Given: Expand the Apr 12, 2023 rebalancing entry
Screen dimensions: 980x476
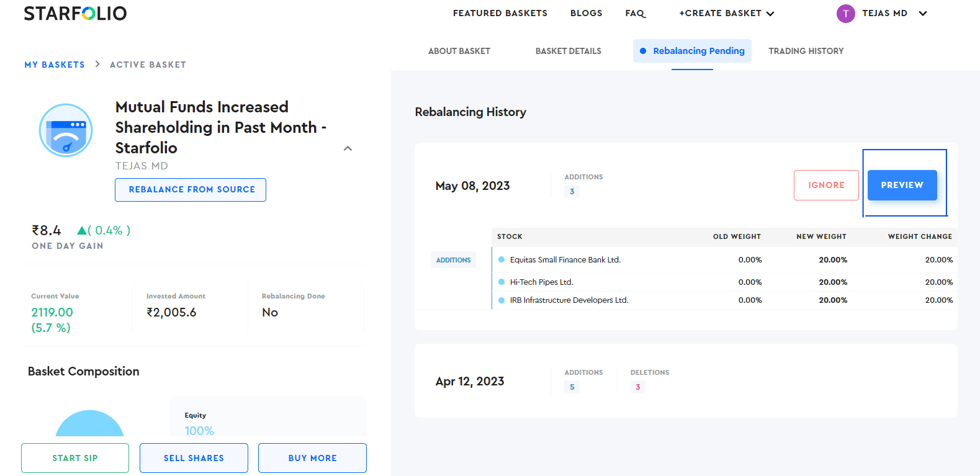Looking at the screenshot, I should [686, 380].
